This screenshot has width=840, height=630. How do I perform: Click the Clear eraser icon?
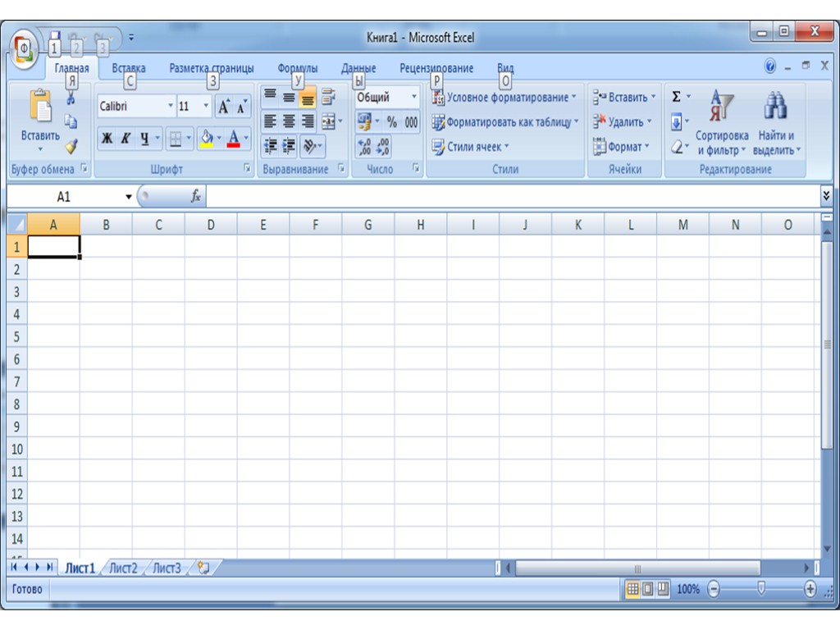(677, 146)
